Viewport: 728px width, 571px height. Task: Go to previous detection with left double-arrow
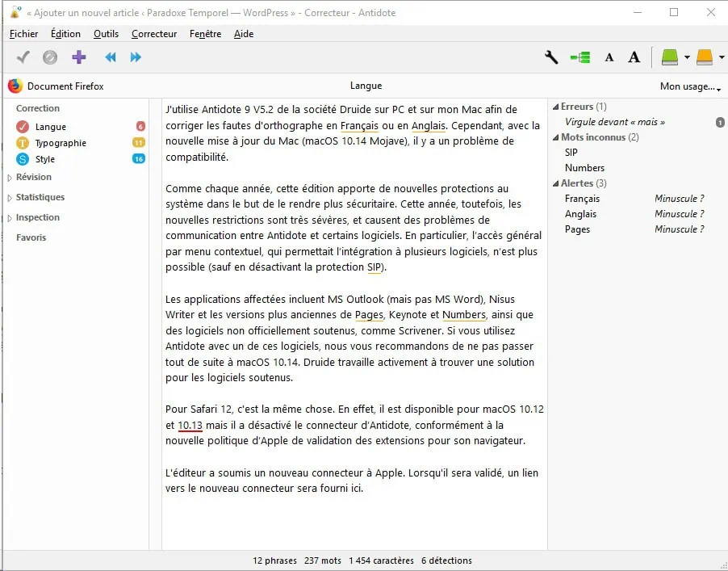coord(111,57)
